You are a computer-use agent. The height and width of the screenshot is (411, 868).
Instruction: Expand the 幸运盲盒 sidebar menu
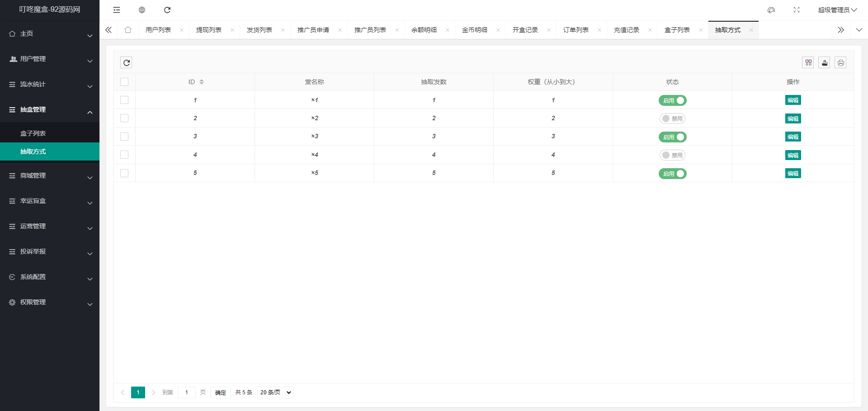pos(50,201)
